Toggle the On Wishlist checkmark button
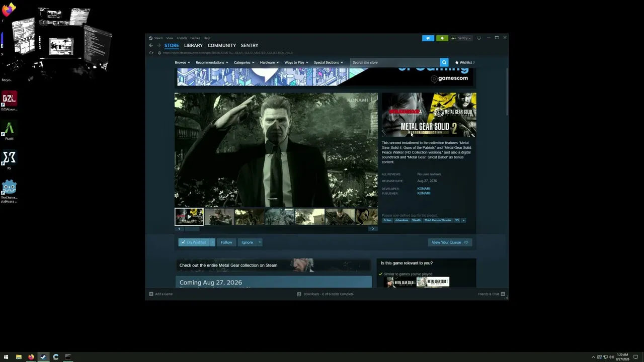Image resolution: width=644 pixels, height=362 pixels. 194,242
